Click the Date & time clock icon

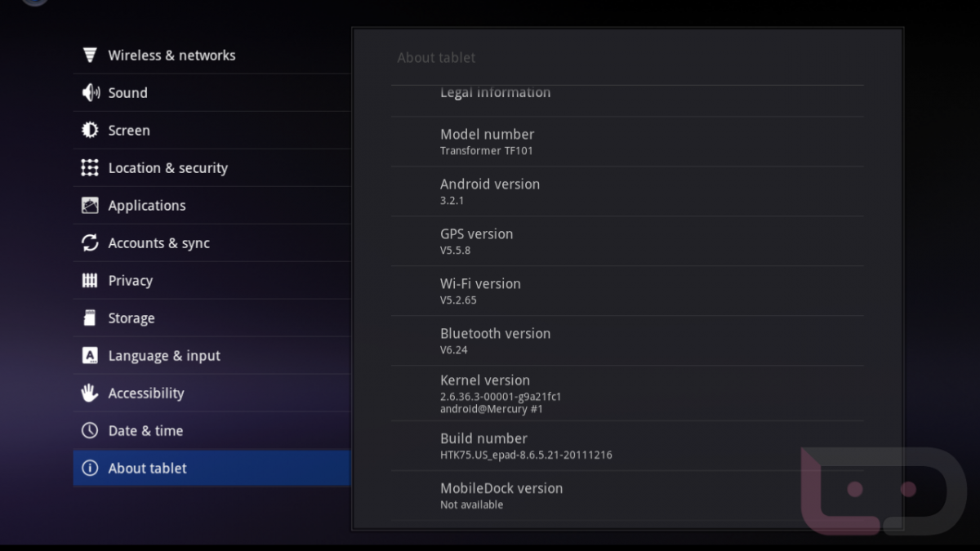pos(90,431)
